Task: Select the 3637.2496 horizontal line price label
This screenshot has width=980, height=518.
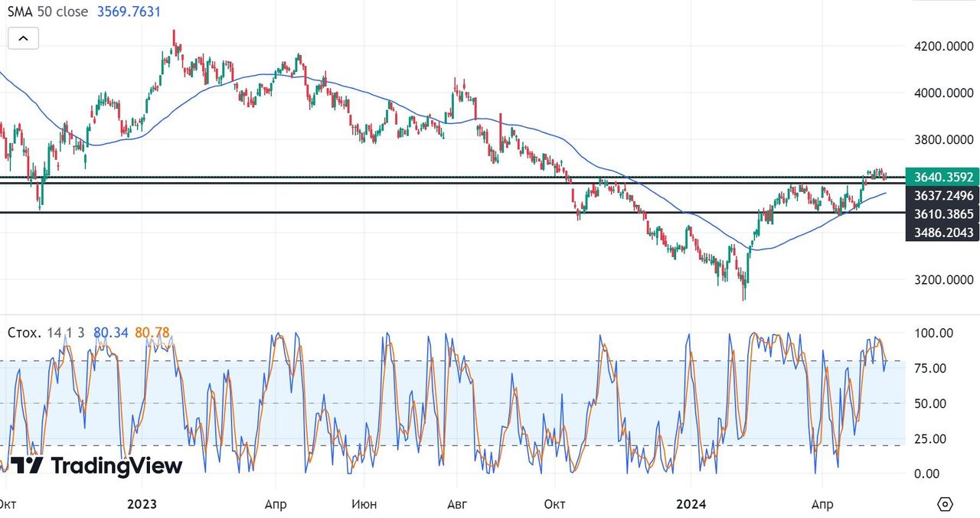Action: pyautogui.click(x=942, y=196)
